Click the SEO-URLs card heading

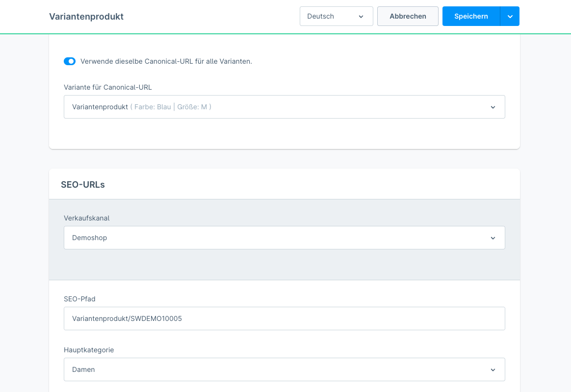[x=83, y=185]
